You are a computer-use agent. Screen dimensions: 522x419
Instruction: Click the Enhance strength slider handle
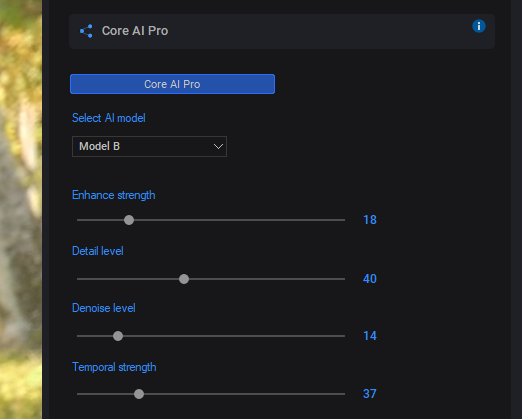[129, 220]
